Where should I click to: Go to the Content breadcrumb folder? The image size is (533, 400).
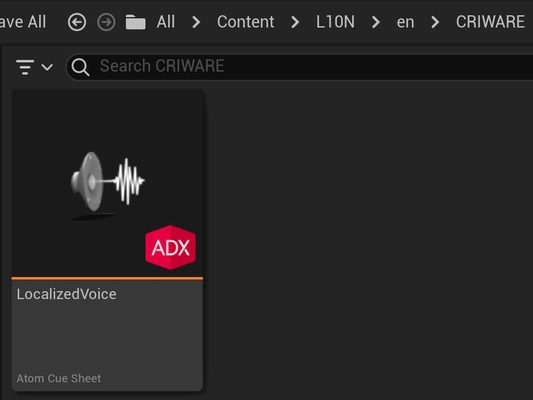pos(245,22)
